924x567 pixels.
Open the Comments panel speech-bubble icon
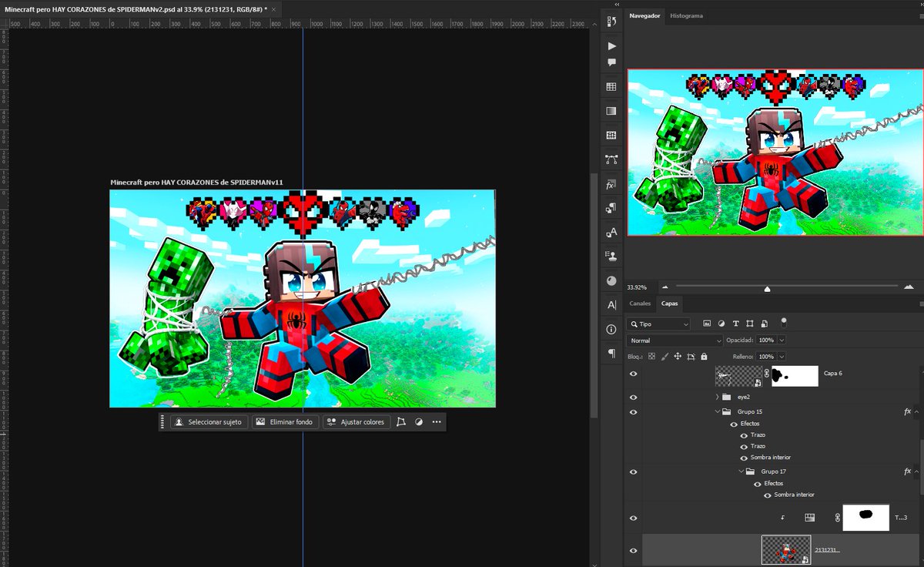(x=611, y=62)
